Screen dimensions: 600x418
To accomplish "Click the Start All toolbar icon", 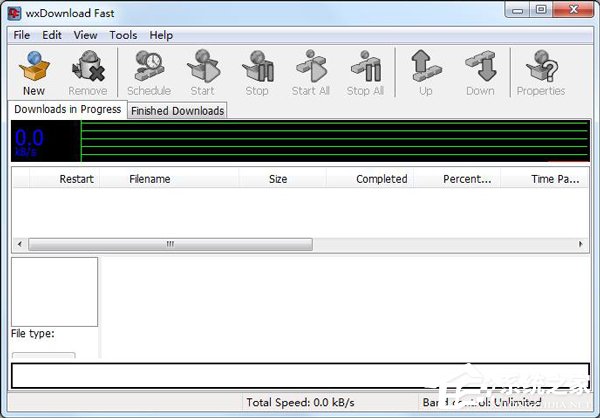I will pyautogui.click(x=310, y=72).
